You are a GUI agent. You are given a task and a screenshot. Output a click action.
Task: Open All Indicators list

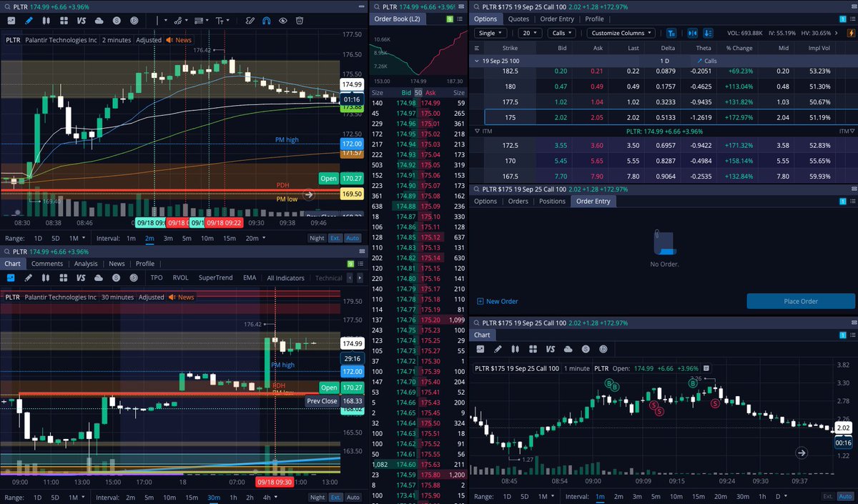(285, 277)
